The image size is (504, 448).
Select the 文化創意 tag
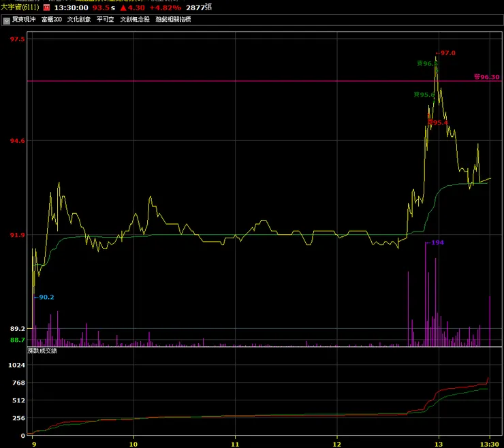pyautogui.click(x=79, y=19)
